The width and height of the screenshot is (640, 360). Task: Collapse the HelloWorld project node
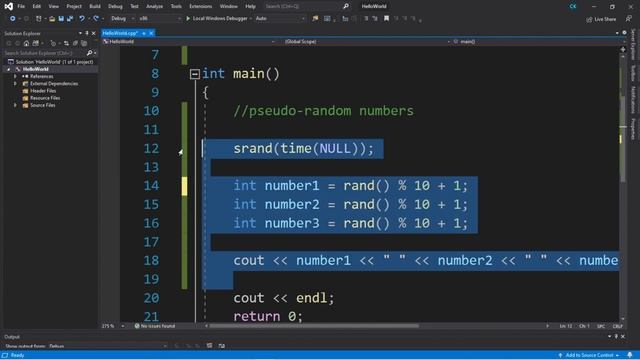pyautogui.click(x=9, y=69)
